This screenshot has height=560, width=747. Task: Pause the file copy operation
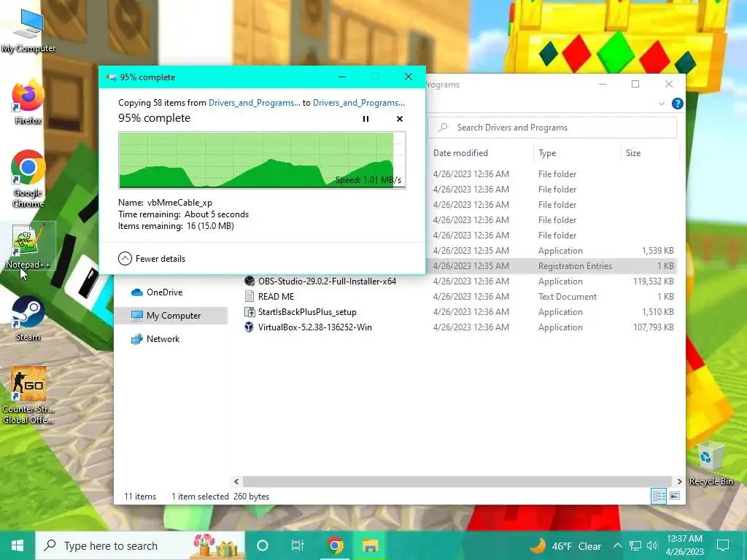366,119
